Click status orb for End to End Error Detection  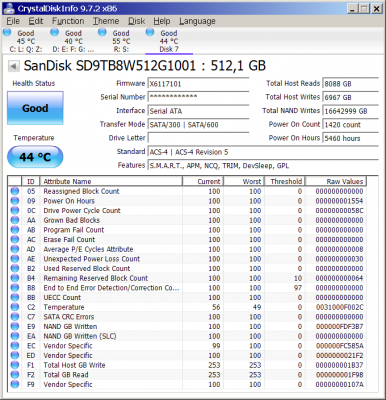pos(15,288)
